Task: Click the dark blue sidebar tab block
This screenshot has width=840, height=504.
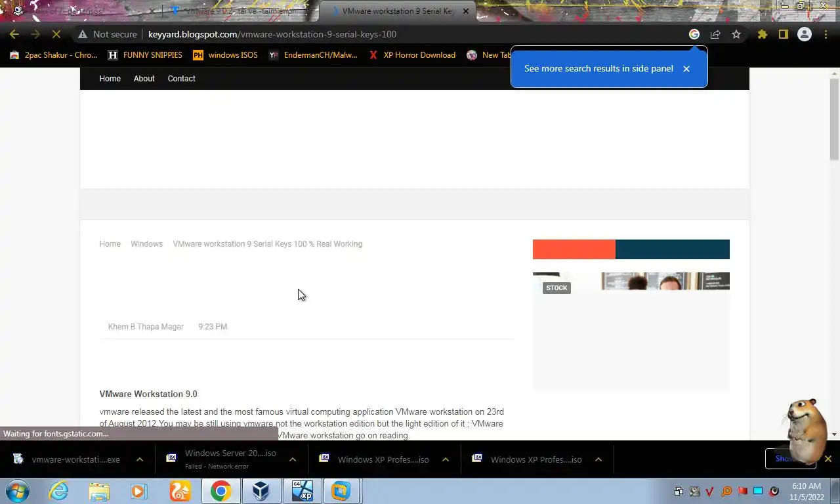Action: click(x=673, y=249)
